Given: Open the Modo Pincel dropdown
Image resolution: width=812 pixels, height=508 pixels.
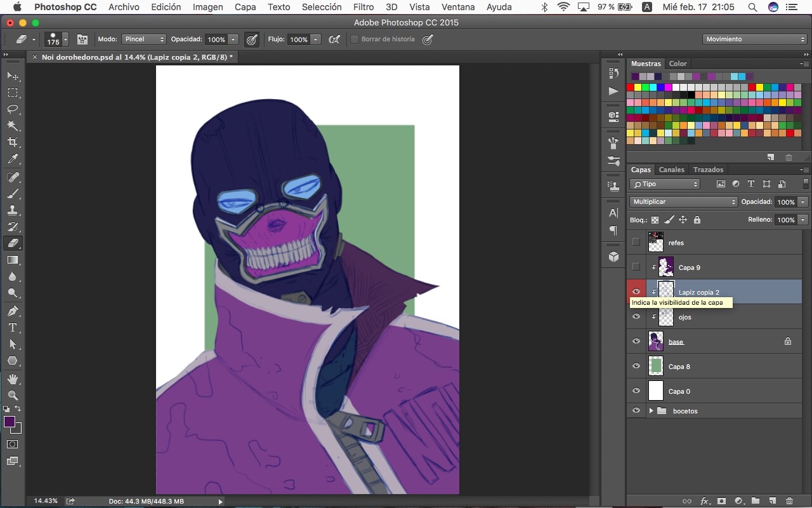Looking at the screenshot, I should pyautogui.click(x=144, y=39).
